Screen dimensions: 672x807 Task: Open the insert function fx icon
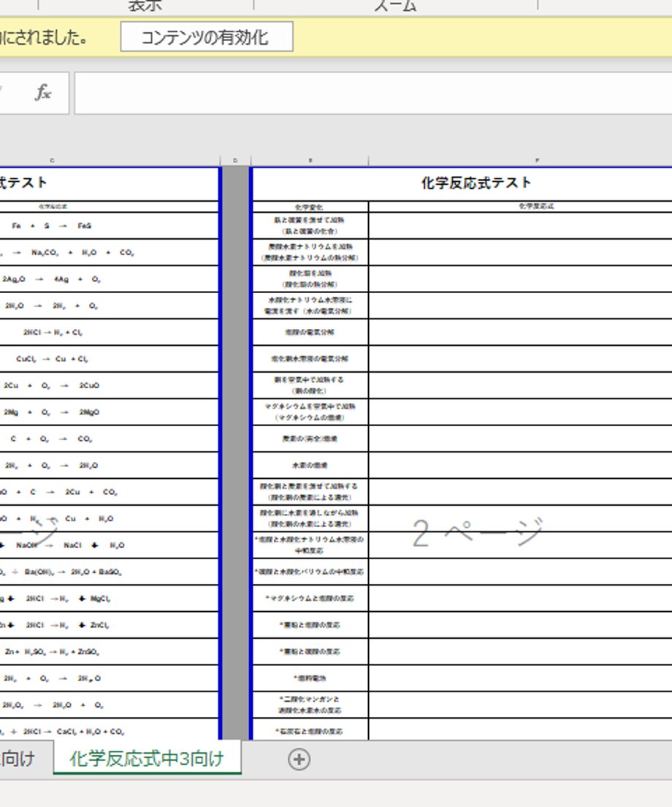44,93
